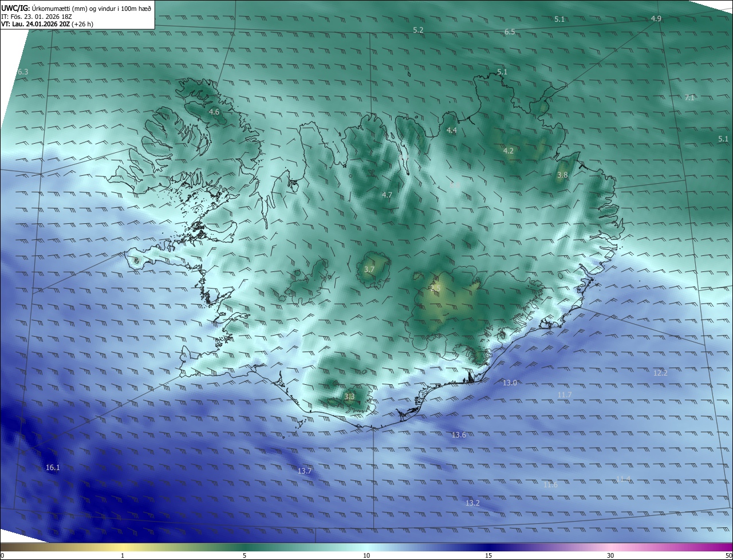Click the 13.2 value label offshore

coord(472,503)
